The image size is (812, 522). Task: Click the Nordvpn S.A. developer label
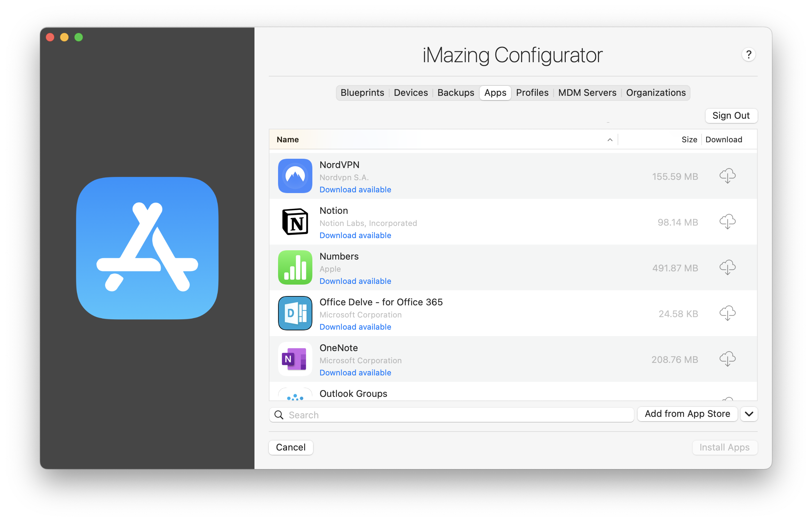(344, 177)
